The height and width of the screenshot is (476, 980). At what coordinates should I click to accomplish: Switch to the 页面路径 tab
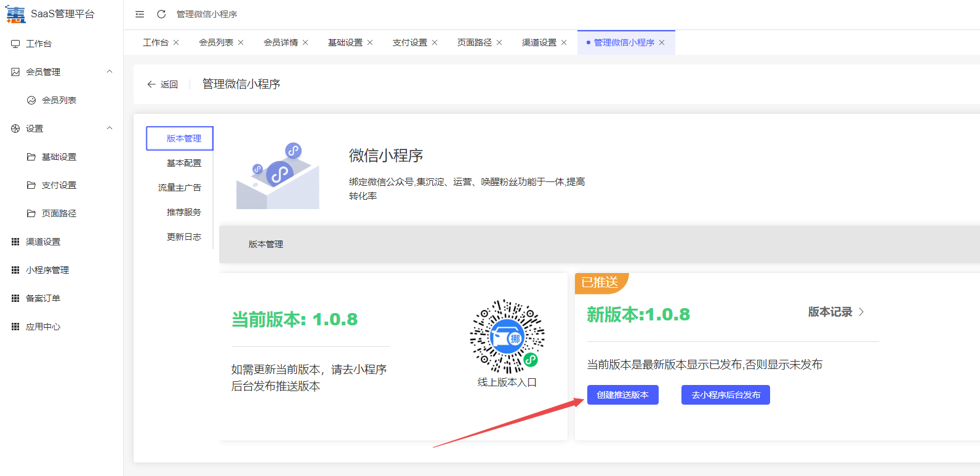coord(475,42)
